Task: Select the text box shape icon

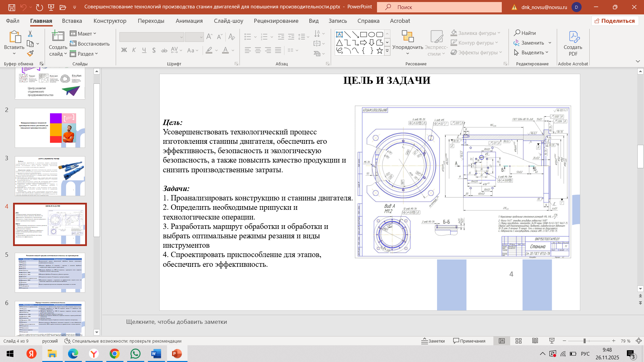Action: 339,35
